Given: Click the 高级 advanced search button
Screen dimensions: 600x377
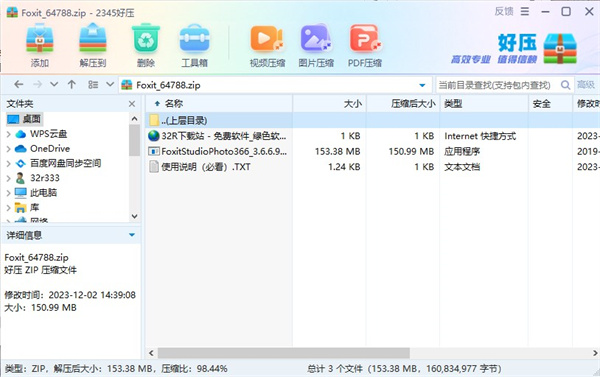Looking at the screenshot, I should click(585, 85).
